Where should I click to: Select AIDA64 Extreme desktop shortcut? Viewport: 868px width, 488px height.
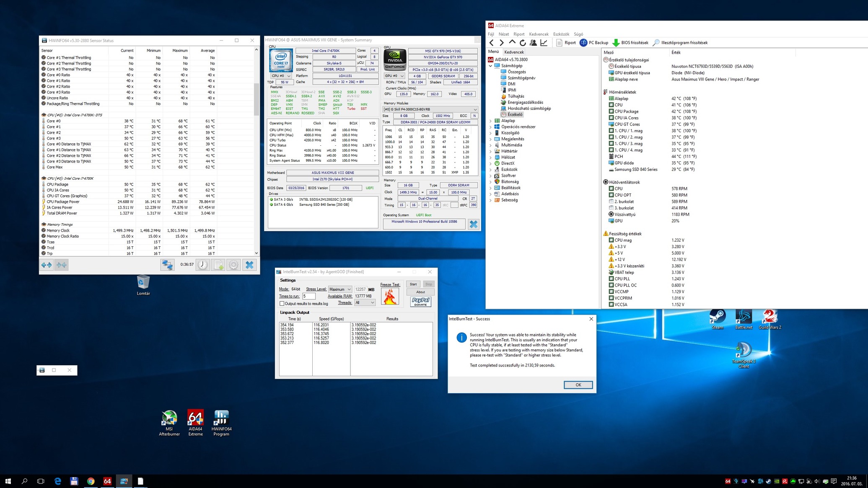(195, 423)
